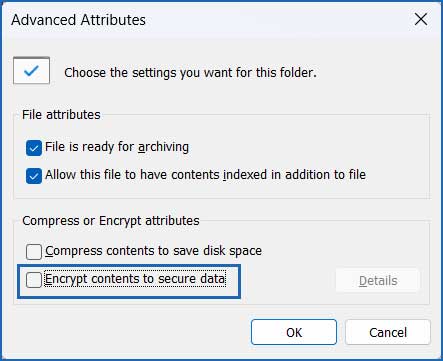The height and width of the screenshot is (361, 443).
Task: Click the 'Compress contents to save disk space' label
Action: pos(153,251)
